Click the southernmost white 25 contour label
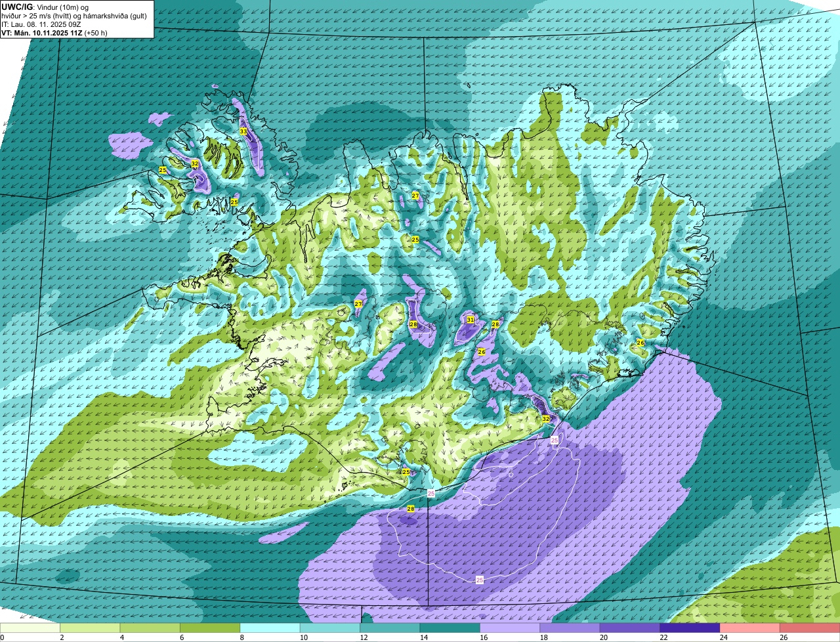The height and width of the screenshot is (642, 840). point(480,580)
